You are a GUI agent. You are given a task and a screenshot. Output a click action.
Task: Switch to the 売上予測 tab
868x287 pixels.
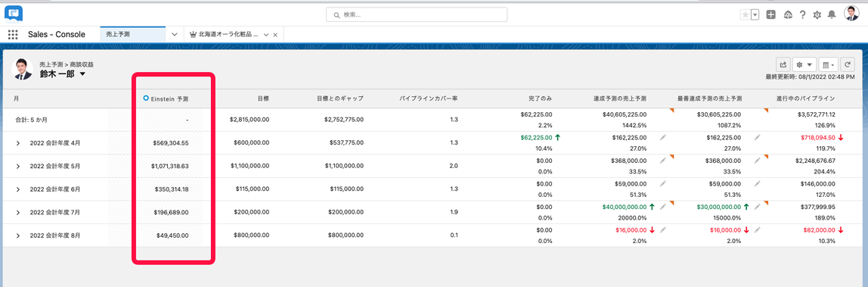click(133, 34)
